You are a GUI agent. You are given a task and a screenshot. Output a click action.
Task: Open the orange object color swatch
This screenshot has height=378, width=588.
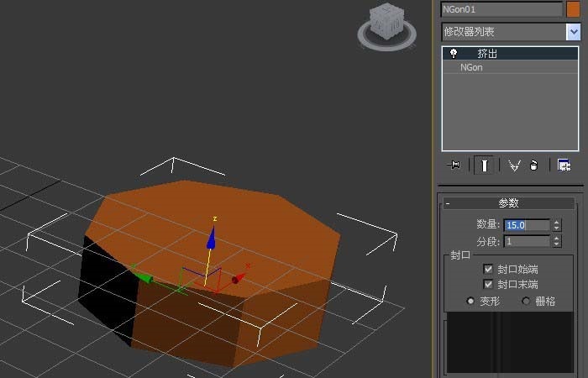pos(573,9)
